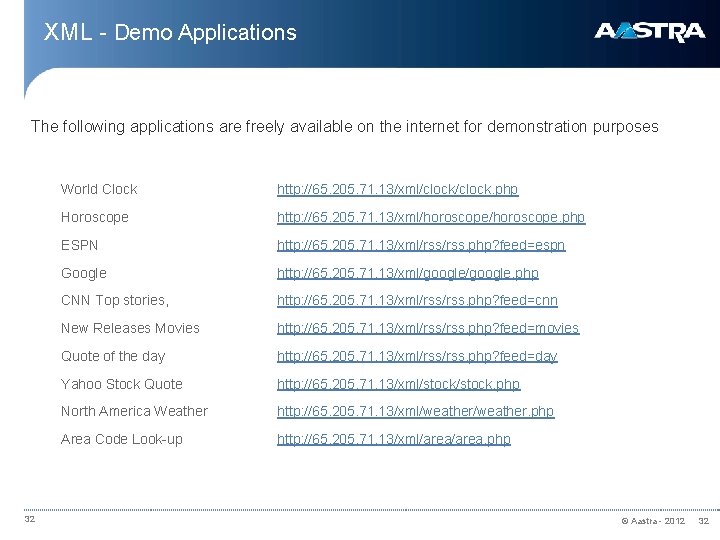Open the feed=movies rss link
Screen dimensions: 720x540
[428, 328]
